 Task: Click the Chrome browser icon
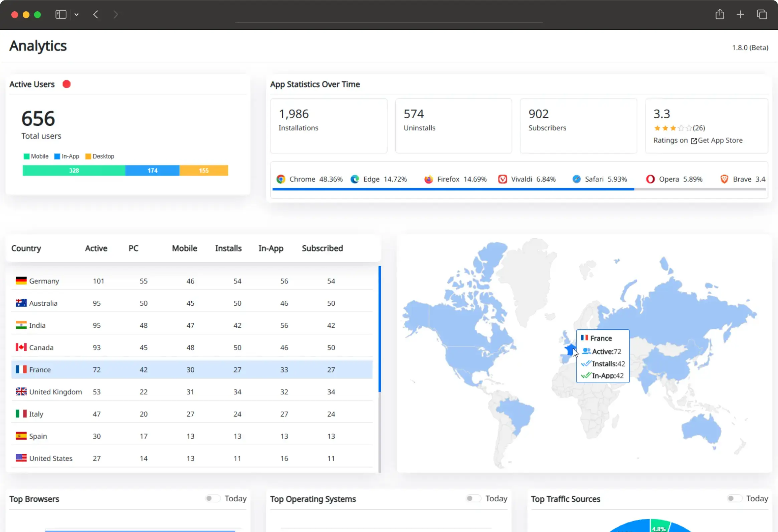coord(281,179)
